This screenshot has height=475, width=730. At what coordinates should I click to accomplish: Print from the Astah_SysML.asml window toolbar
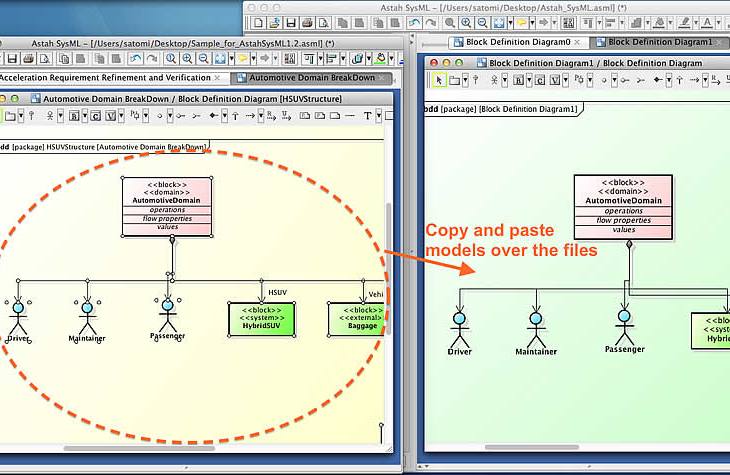(307, 22)
